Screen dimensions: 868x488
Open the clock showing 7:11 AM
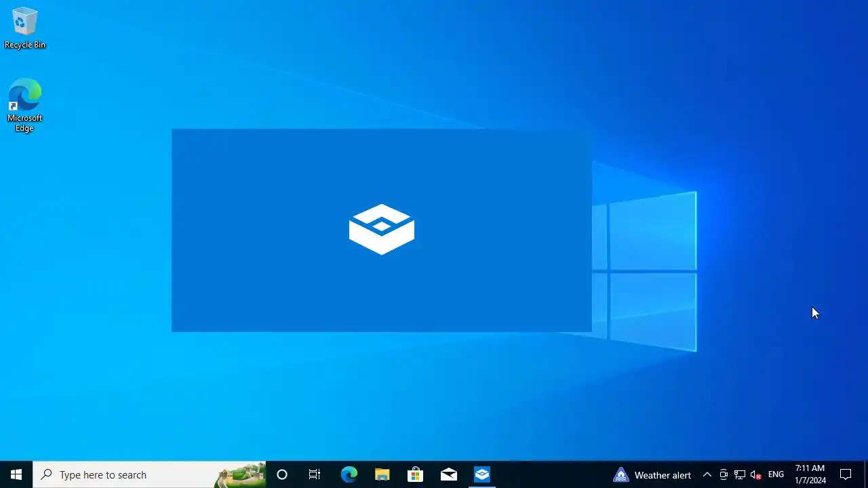tap(810, 474)
